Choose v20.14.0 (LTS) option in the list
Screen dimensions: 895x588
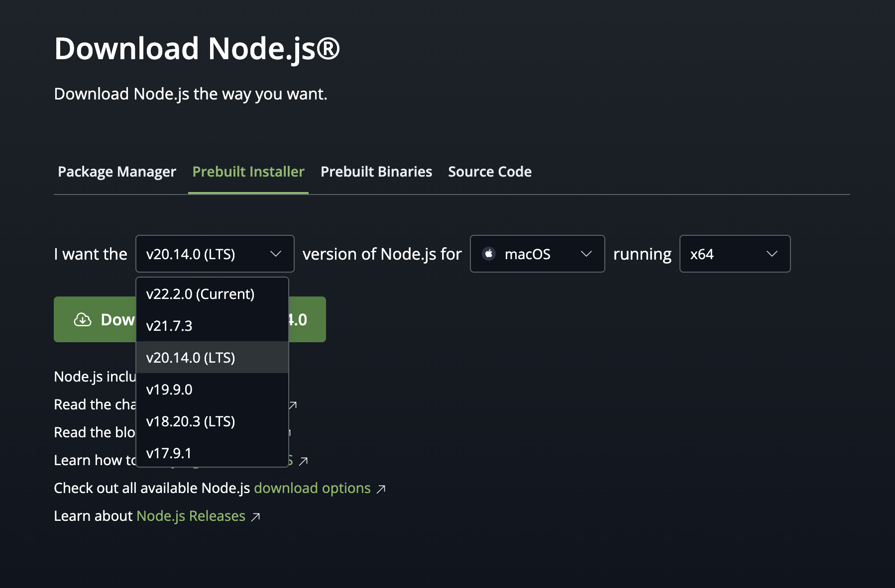click(213, 358)
